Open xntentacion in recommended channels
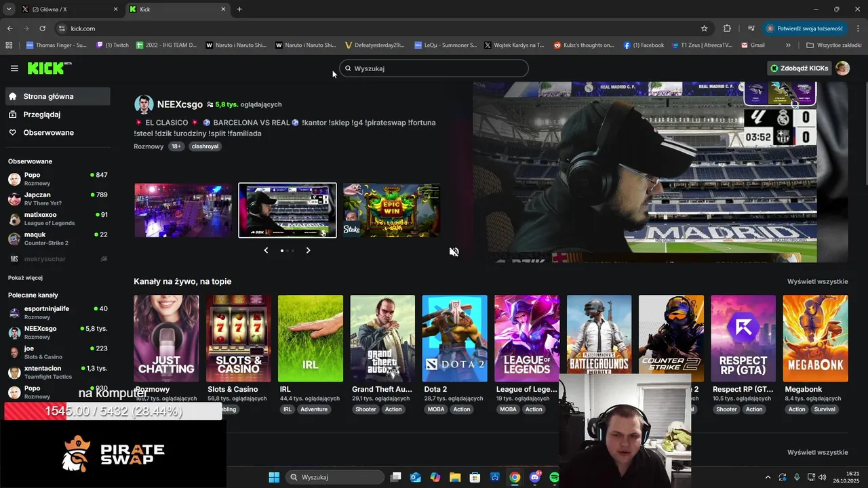 tap(58, 372)
